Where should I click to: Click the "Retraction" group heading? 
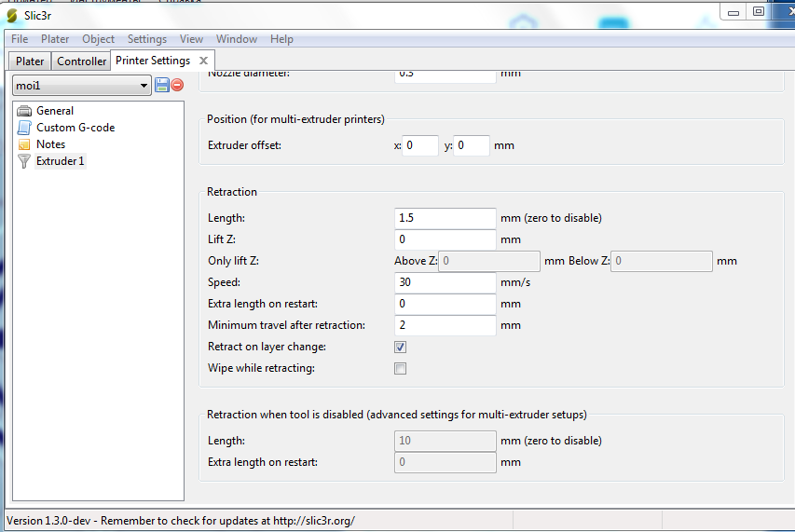232,192
